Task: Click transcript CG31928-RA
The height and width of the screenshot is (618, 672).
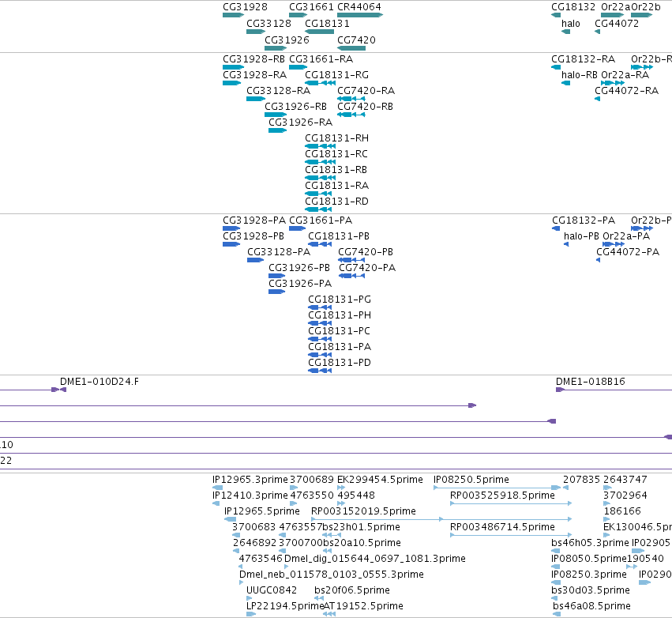Action: coord(232,83)
